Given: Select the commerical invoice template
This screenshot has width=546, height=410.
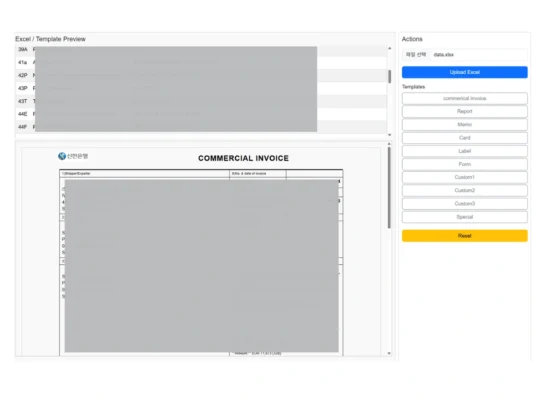Looking at the screenshot, I should pos(465,98).
